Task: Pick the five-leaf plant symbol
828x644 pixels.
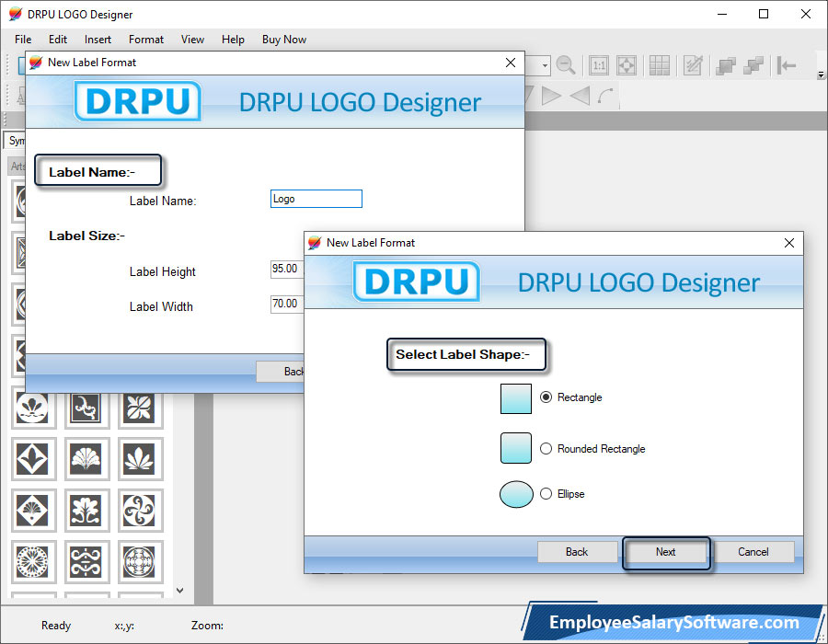Action: [x=140, y=458]
